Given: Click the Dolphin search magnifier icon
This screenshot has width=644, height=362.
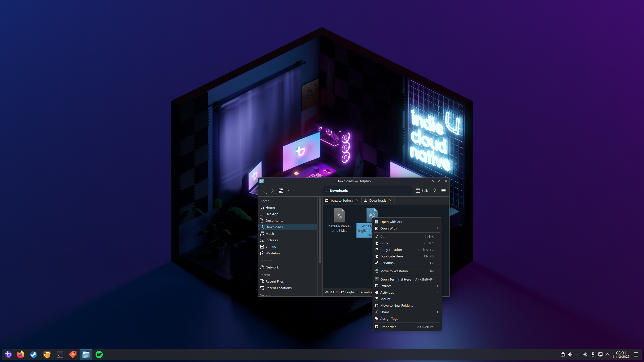Looking at the screenshot, I should click(x=435, y=191).
